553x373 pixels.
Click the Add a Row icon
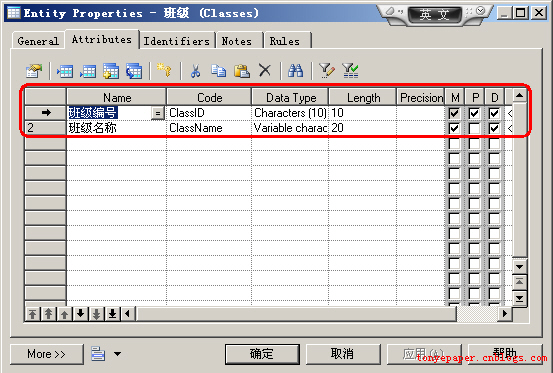pos(88,71)
